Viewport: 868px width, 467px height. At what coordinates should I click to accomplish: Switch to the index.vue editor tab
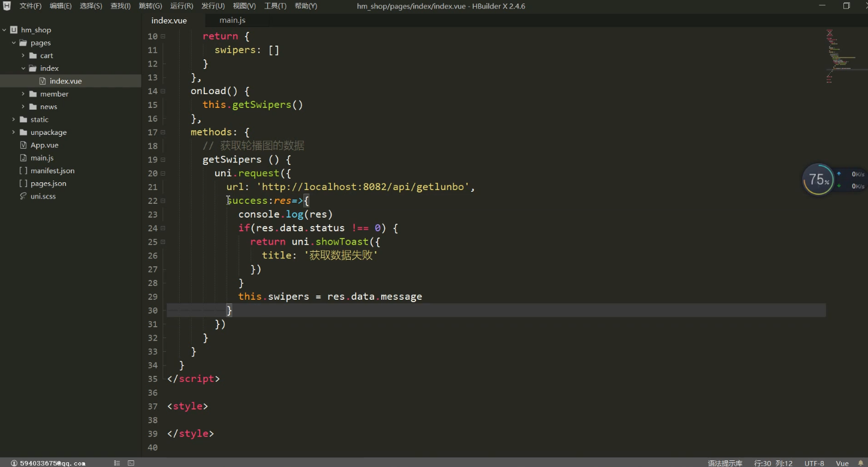click(169, 20)
